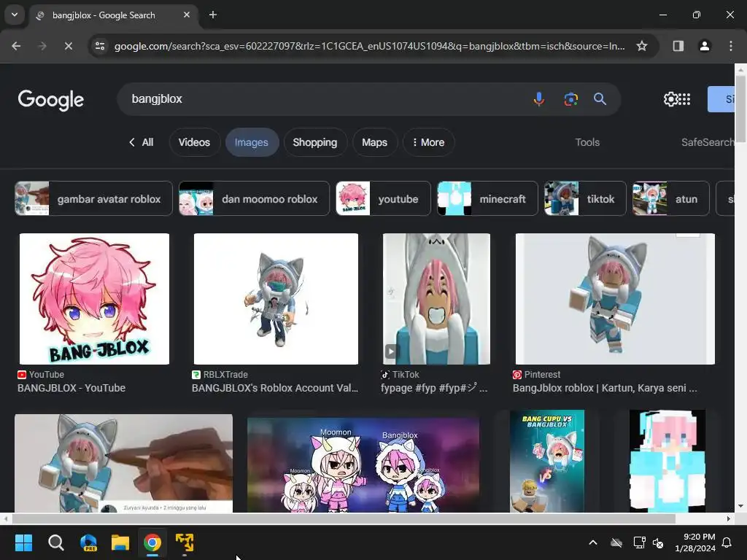
Task: Click the Chrome taskbar icon
Action: (152, 542)
